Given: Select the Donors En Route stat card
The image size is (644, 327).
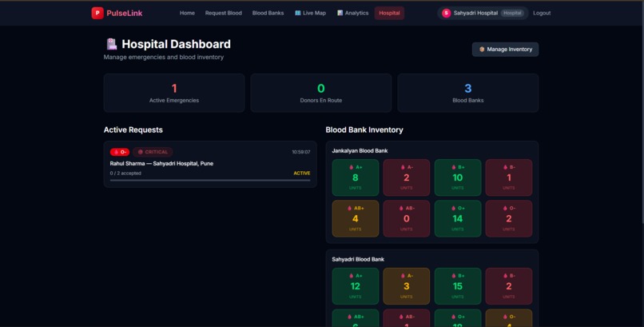Looking at the screenshot, I should 320,93.
